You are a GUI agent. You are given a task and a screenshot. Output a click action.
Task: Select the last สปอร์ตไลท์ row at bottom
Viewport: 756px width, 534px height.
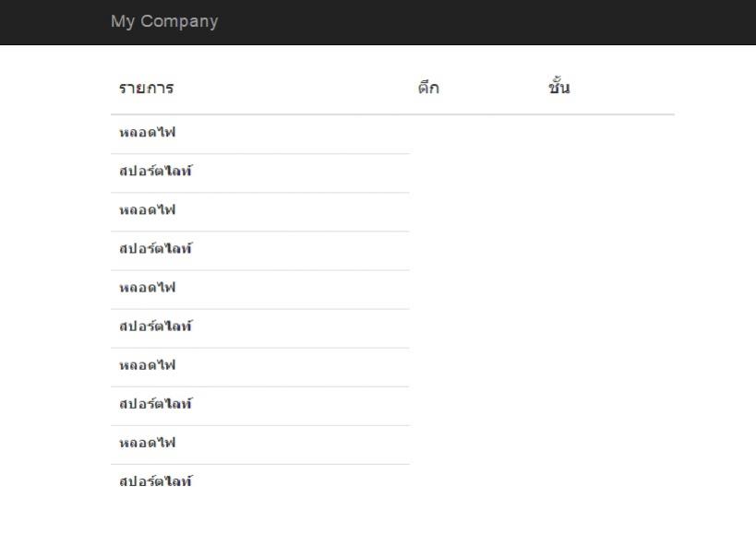pos(260,483)
